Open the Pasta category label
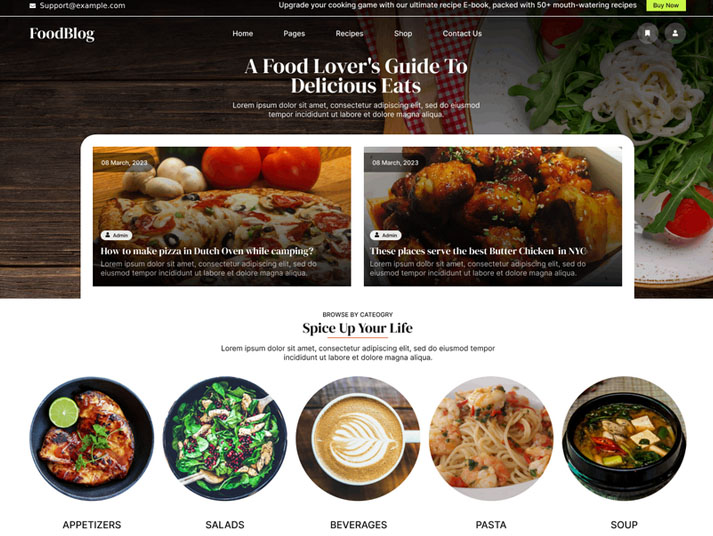The height and width of the screenshot is (536, 713). pyautogui.click(x=491, y=525)
